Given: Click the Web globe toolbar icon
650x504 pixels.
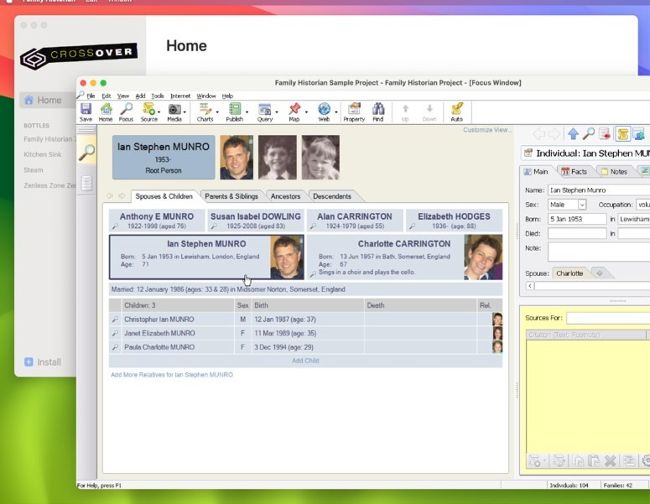Looking at the screenshot, I should (324, 111).
